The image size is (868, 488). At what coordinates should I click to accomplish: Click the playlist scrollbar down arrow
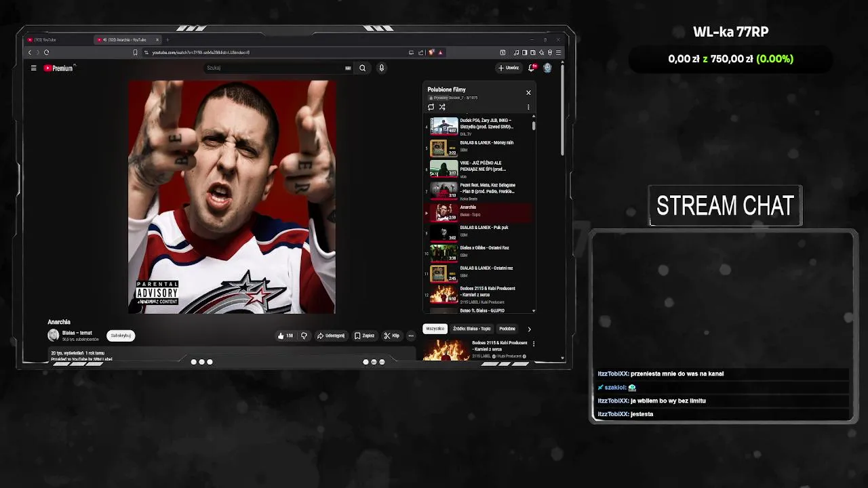tap(534, 310)
